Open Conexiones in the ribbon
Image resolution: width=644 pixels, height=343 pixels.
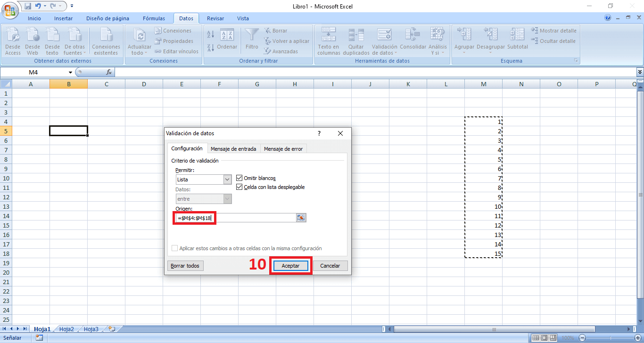173,31
